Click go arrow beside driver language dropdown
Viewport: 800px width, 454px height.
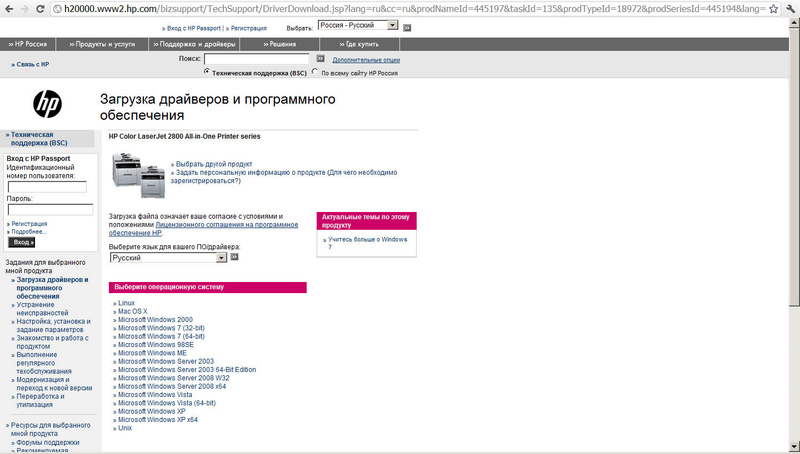point(234,257)
